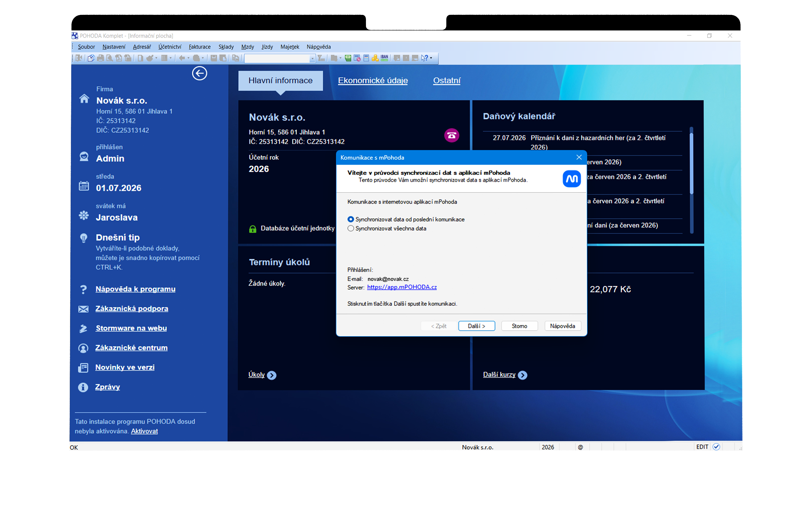Click the pink telephone icon in company panel

[451, 135]
